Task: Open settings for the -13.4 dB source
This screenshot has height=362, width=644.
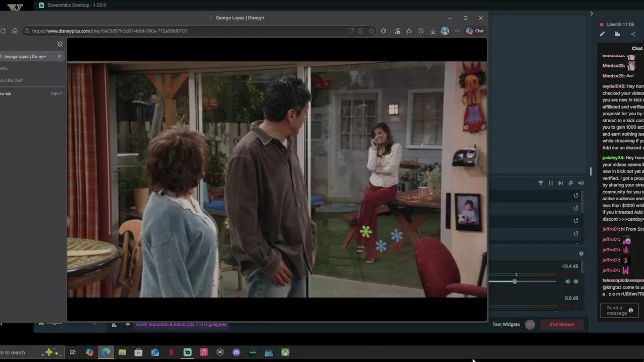Action: click(576, 282)
